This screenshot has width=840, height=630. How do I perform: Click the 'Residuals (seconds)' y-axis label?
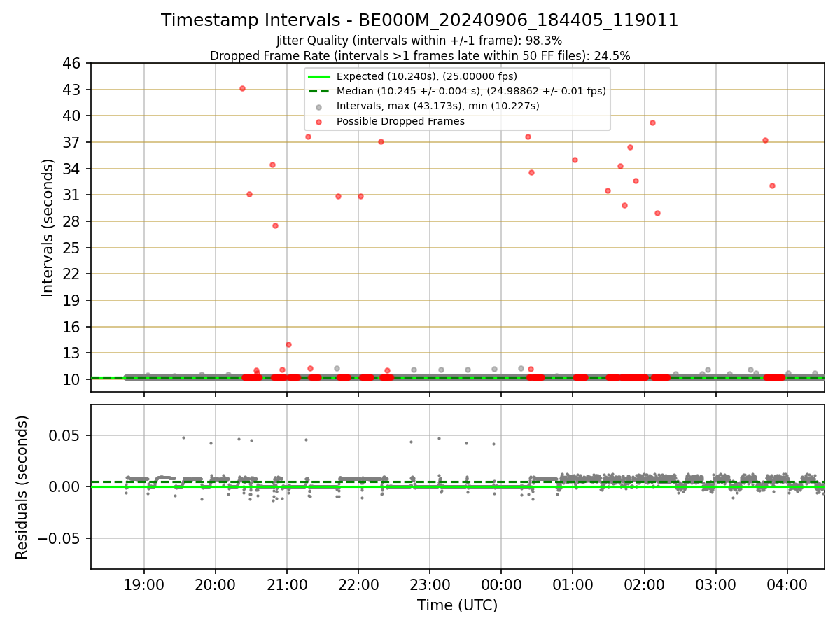pyautogui.click(x=22, y=487)
